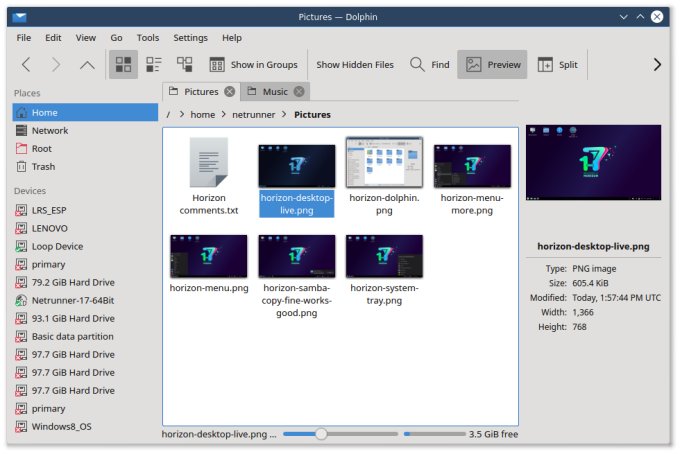
Task: Click the Back navigation arrow
Action: tap(27, 64)
